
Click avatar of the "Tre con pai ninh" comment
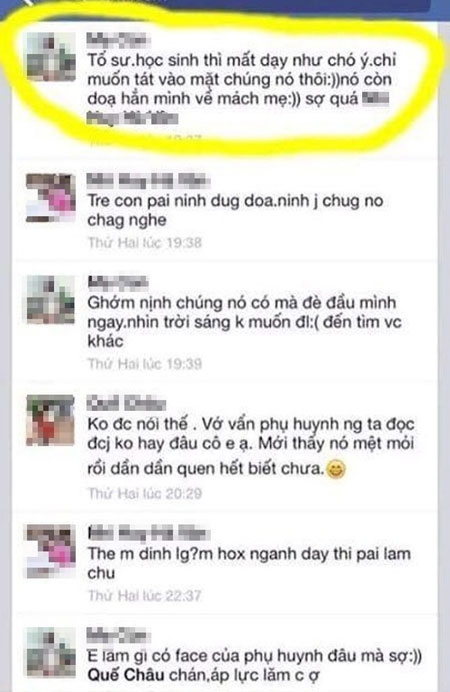(51, 198)
